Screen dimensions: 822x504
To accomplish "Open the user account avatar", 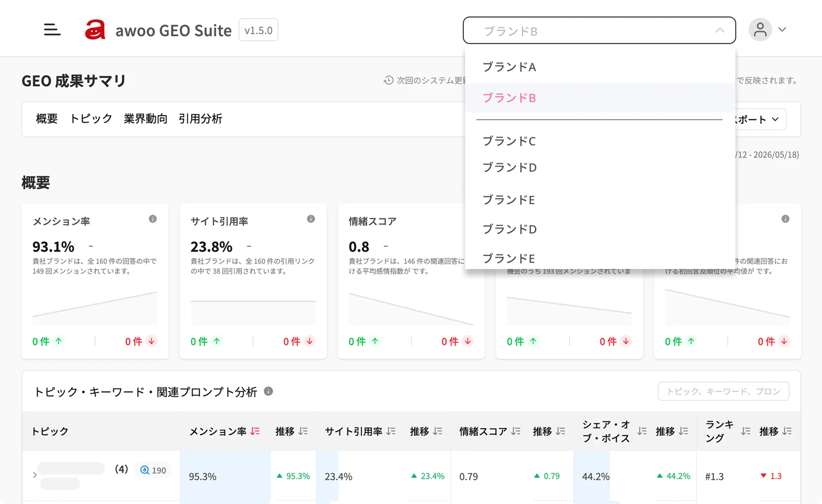I will tap(760, 30).
